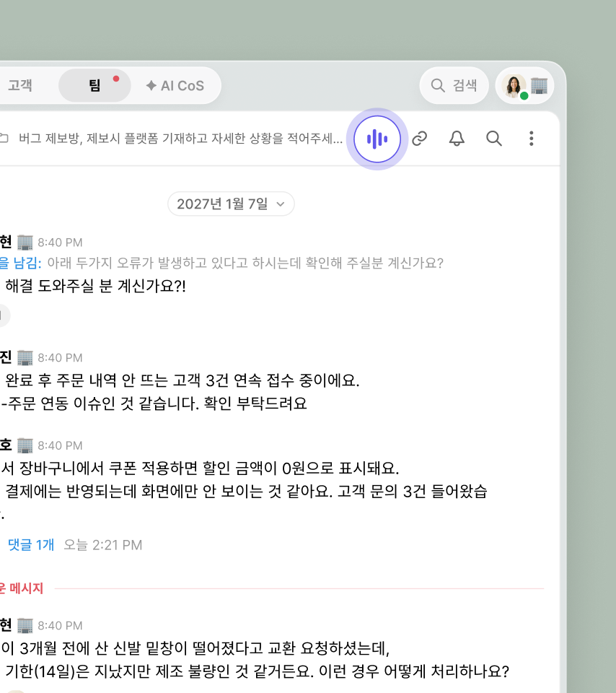
Task: Click the line 기한(14일)은 지났지만 제조 불량인
Action: coord(257,671)
